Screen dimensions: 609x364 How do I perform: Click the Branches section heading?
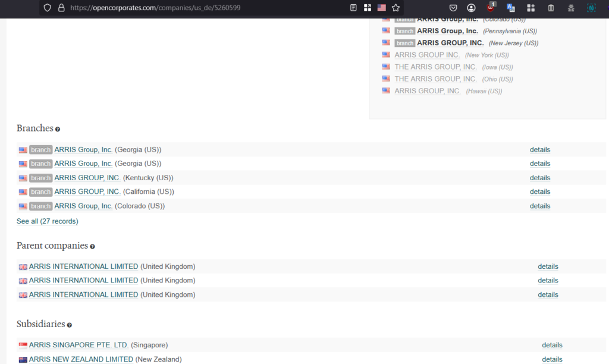pos(35,128)
